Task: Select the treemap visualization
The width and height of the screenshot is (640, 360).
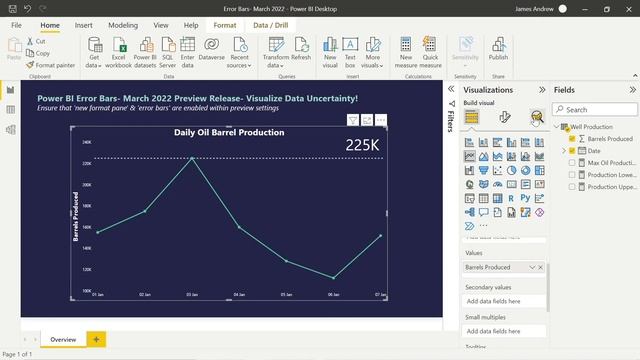Action: click(539, 170)
